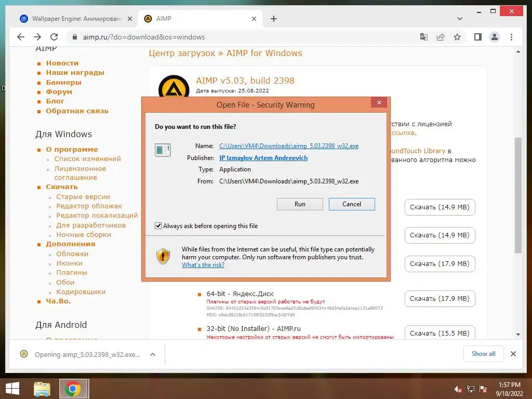Expand the tab search chevron in Chrome
Image resolution: width=532 pixels, height=399 pixels.
460,19
